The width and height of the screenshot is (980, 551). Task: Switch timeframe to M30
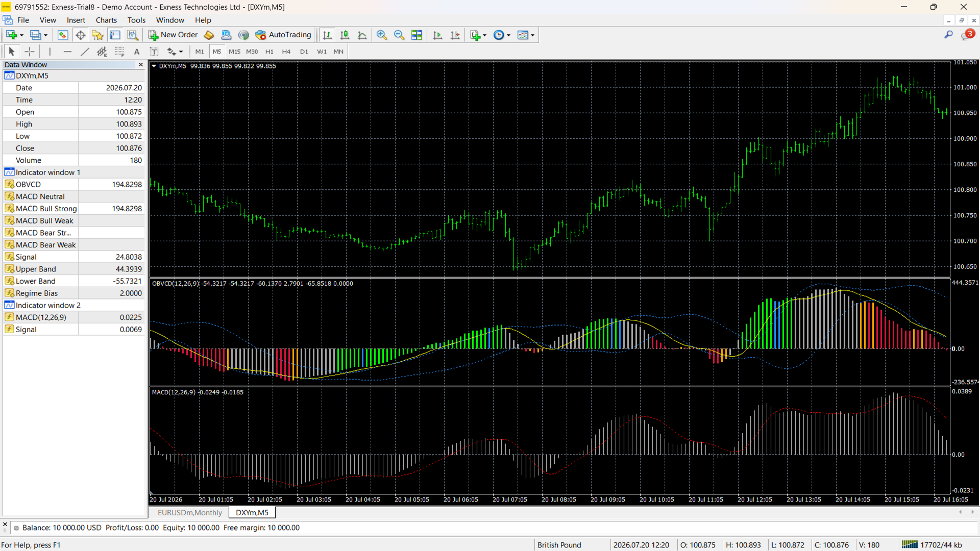[252, 52]
